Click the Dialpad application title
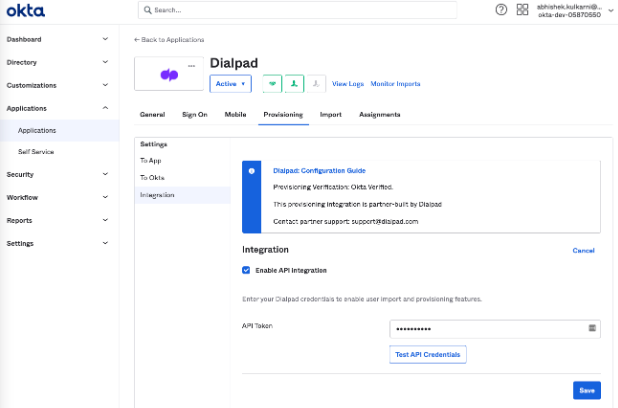The image size is (618, 408). tap(234, 63)
